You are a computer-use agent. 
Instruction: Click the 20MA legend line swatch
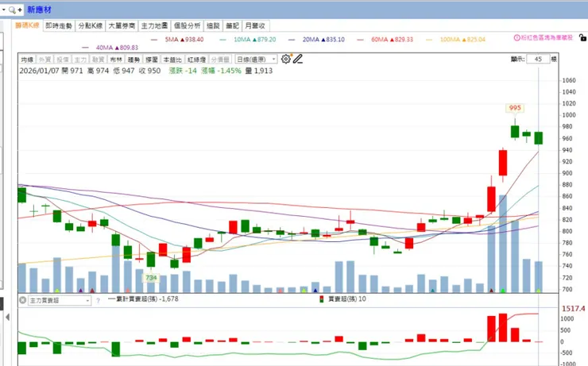click(x=292, y=40)
